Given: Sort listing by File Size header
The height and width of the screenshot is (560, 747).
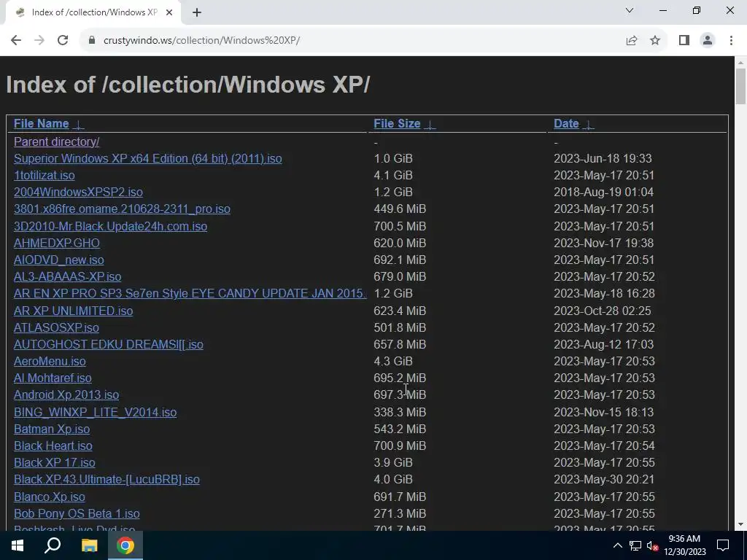Looking at the screenshot, I should (397, 123).
